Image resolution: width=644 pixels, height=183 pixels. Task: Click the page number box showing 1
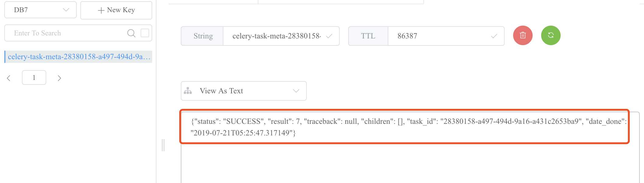coord(34,77)
